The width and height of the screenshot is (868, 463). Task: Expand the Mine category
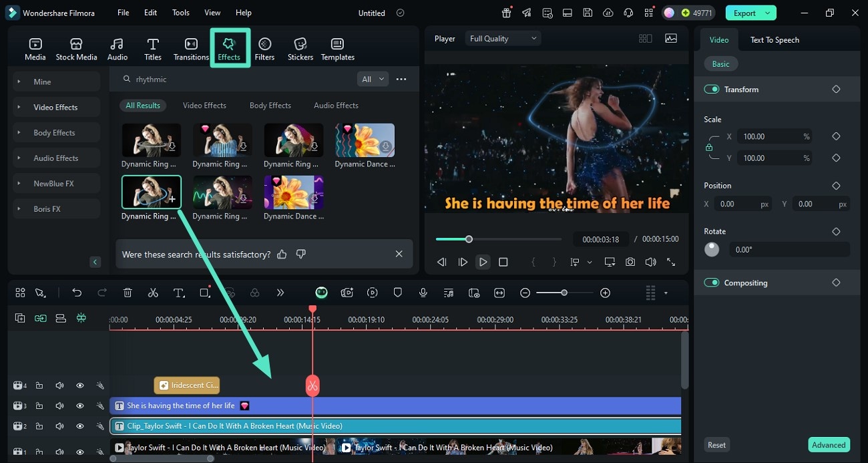(x=57, y=82)
